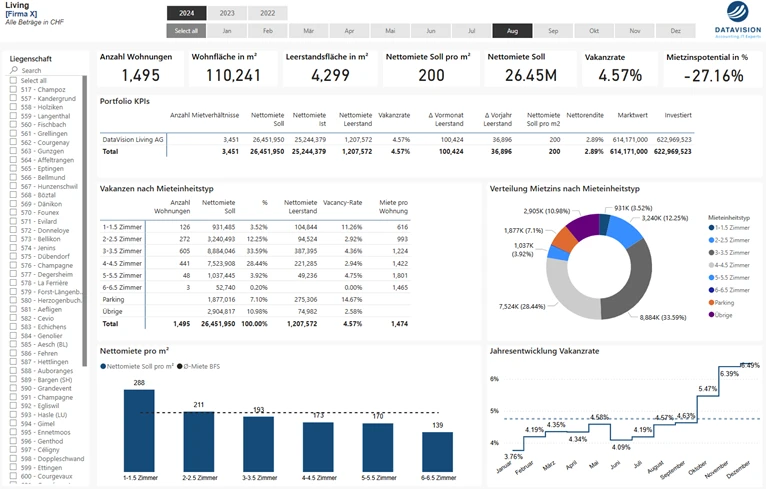The width and height of the screenshot is (766, 489).
Task: Switch to year 2022
Action: coord(268,13)
